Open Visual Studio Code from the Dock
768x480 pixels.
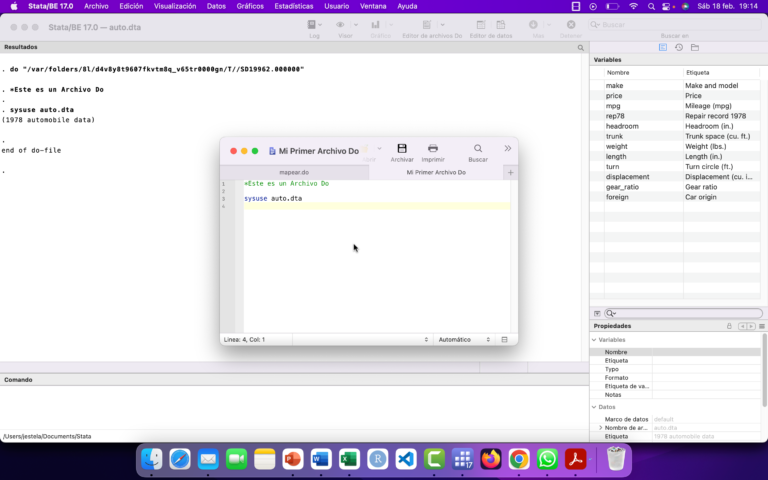coord(406,459)
